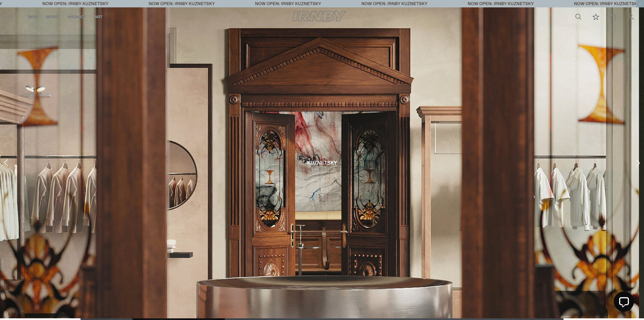
Task: Click the search magnifier icon
Action: coord(578,17)
